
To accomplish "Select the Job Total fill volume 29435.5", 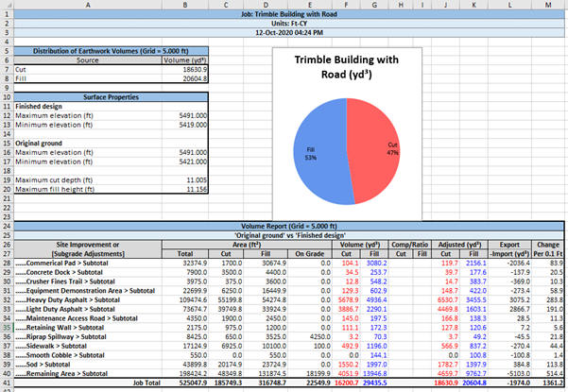I will coord(374,383).
